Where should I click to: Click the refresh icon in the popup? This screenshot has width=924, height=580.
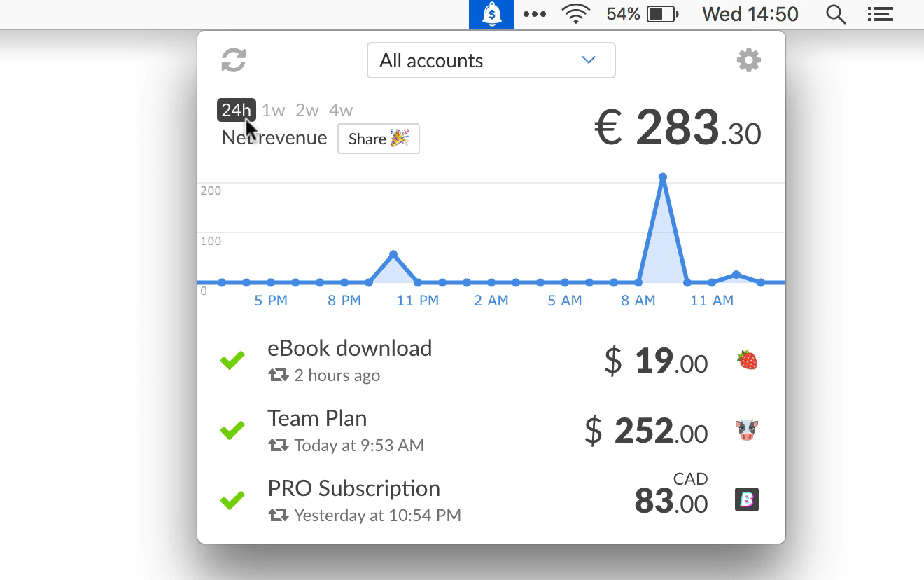pos(234,60)
